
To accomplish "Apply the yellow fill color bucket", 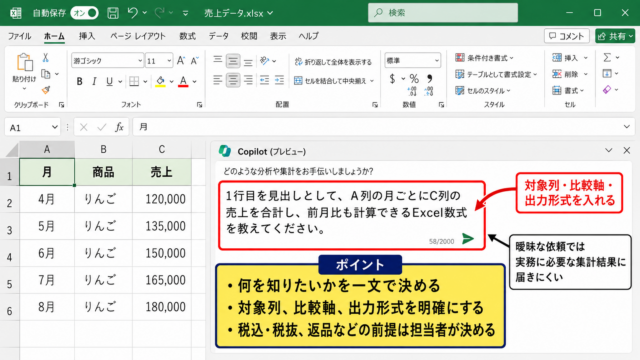I will point(160,81).
